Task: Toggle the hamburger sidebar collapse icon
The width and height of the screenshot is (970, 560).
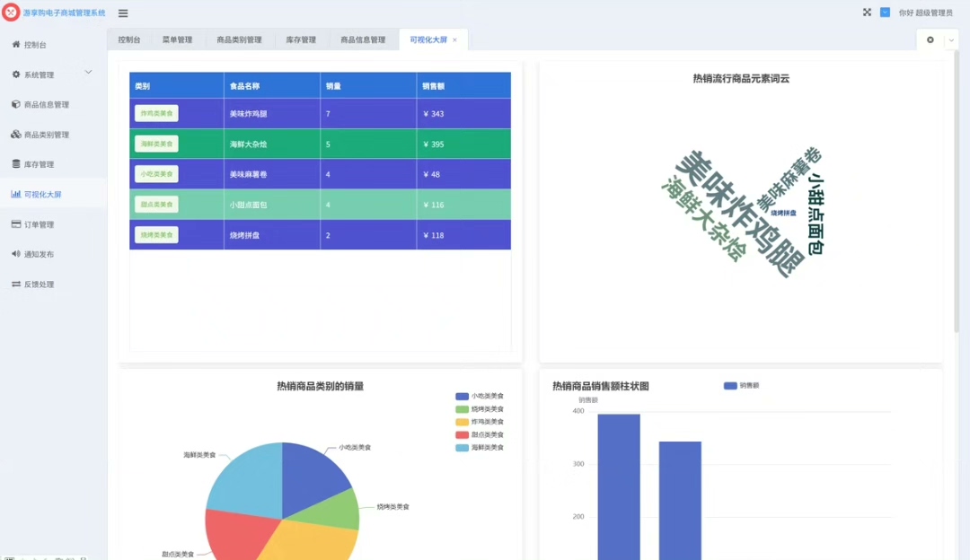Action: coord(123,13)
